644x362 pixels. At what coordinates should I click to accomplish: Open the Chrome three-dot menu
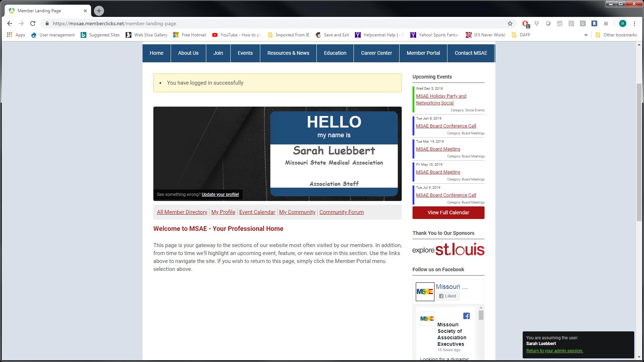point(634,23)
